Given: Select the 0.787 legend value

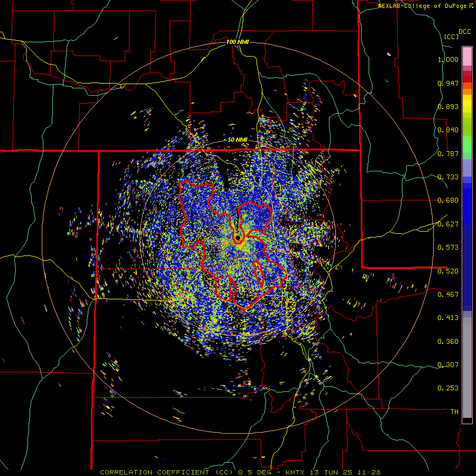Looking at the screenshot, I should pos(448,153).
